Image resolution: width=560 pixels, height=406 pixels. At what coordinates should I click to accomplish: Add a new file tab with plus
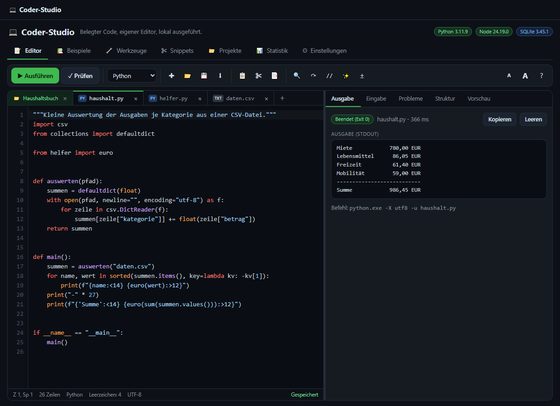point(282,98)
